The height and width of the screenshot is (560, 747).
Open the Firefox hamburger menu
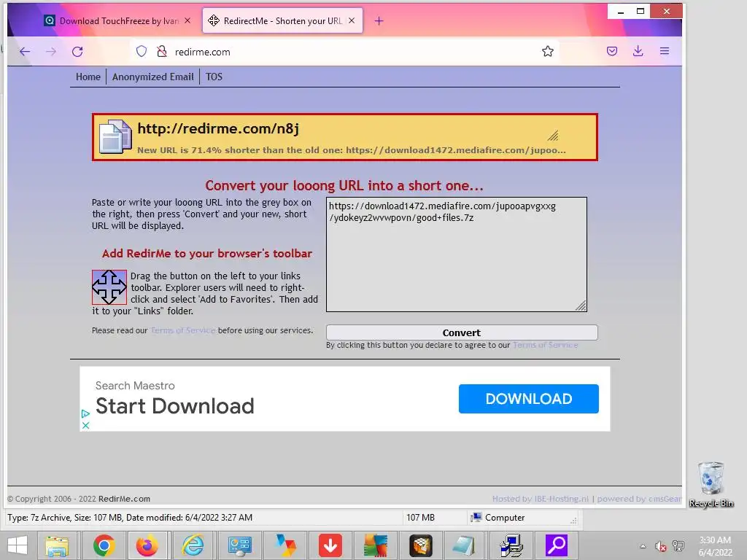pyautogui.click(x=665, y=52)
